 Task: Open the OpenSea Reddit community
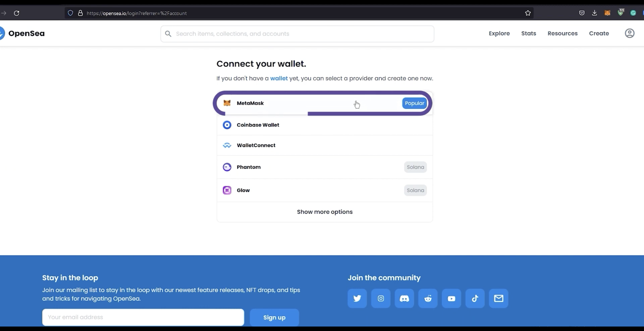(428, 299)
